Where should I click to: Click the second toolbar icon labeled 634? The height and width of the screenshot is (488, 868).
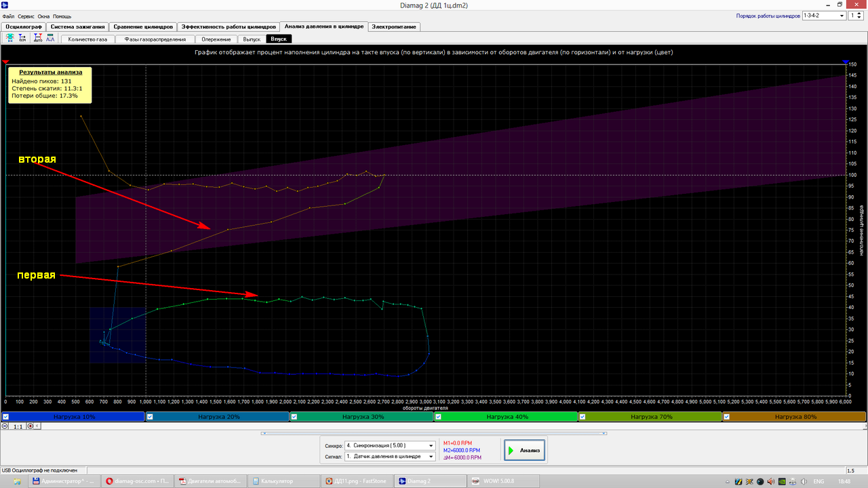(22, 39)
